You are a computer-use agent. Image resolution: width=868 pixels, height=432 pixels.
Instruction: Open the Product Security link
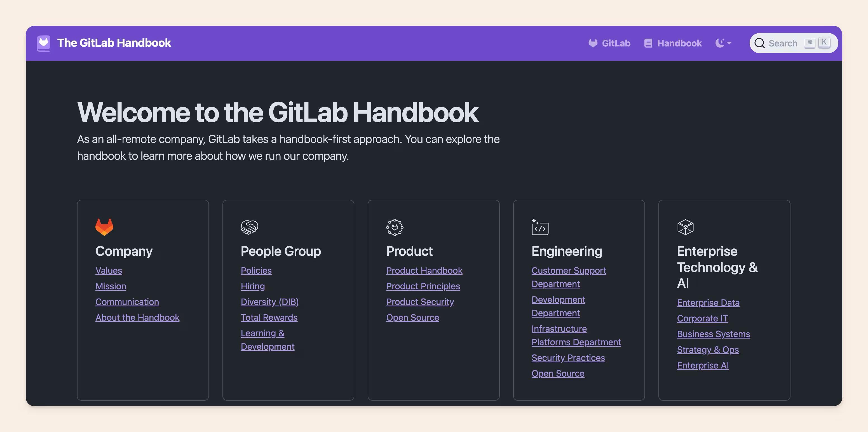pyautogui.click(x=420, y=302)
